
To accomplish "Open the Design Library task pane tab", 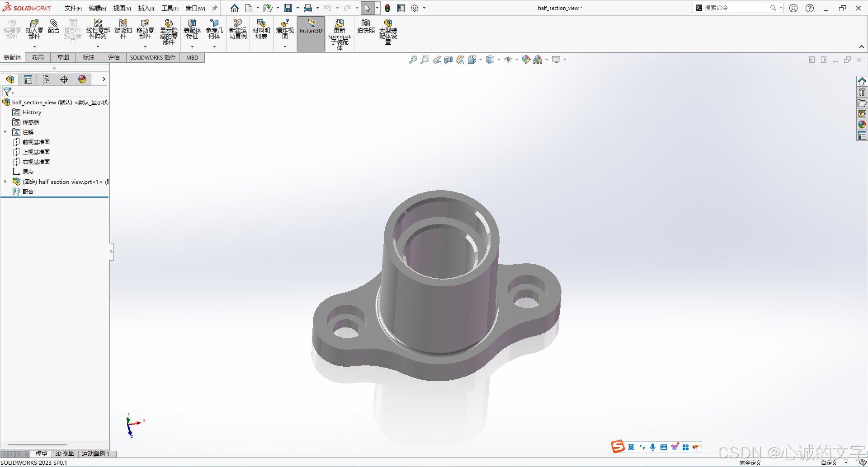I will tap(862, 92).
